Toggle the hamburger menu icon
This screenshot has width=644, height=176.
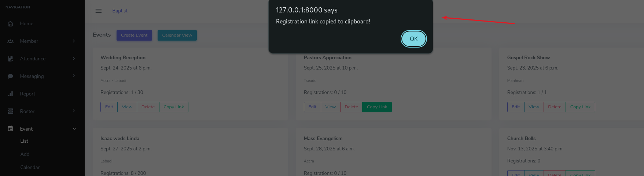[x=99, y=11]
